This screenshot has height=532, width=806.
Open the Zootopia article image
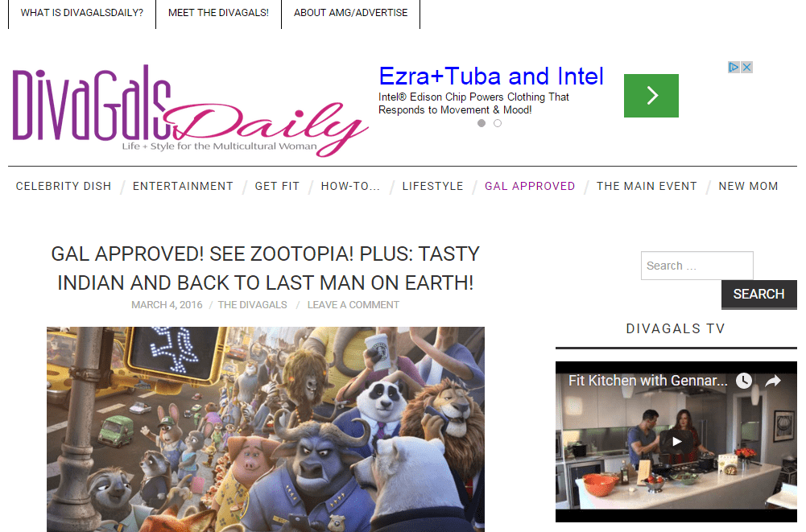point(265,429)
